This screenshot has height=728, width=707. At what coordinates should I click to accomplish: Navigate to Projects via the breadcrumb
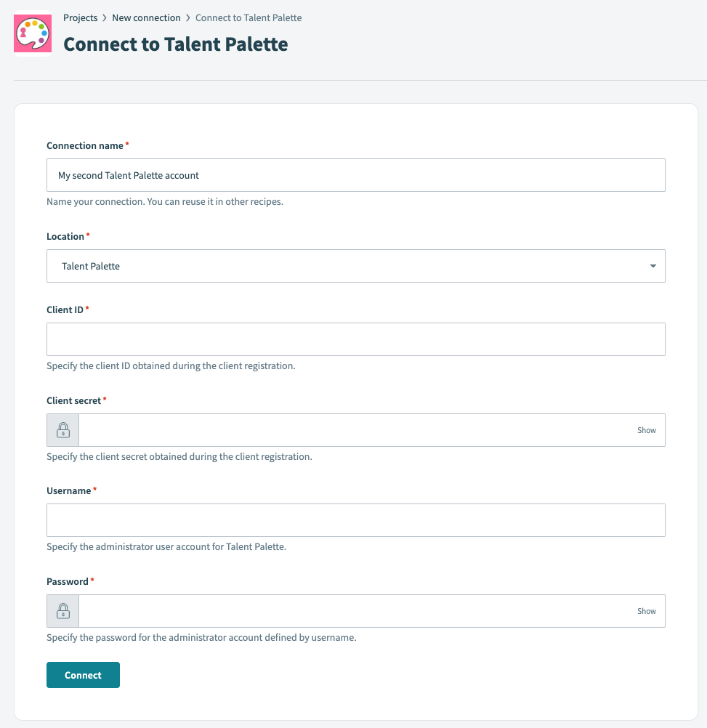click(x=81, y=17)
